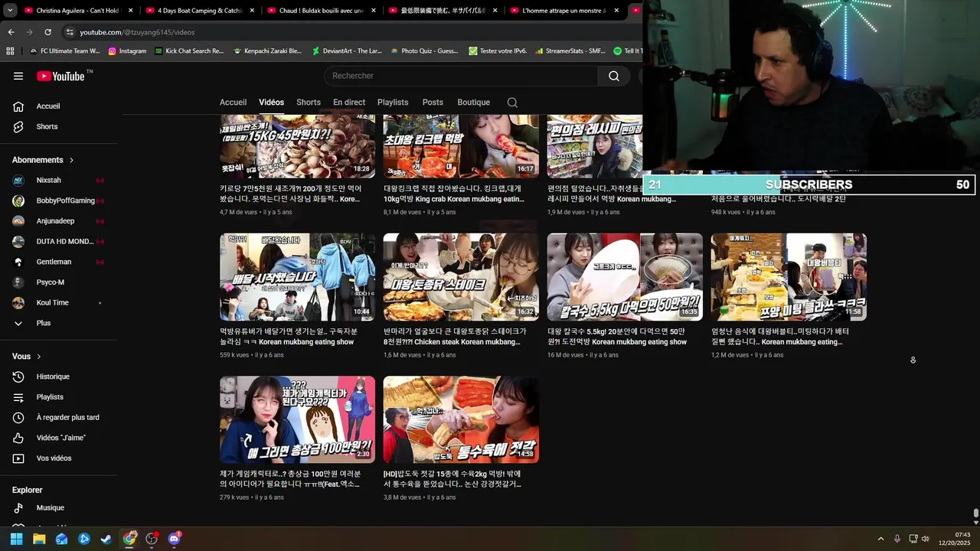Play the 16:35 kalguksu 5.5kg thumbnail

625,277
